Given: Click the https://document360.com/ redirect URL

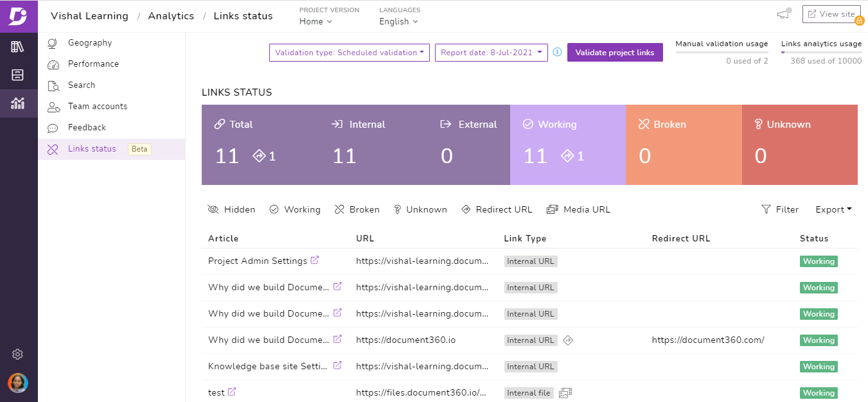Looking at the screenshot, I should click(x=708, y=340).
